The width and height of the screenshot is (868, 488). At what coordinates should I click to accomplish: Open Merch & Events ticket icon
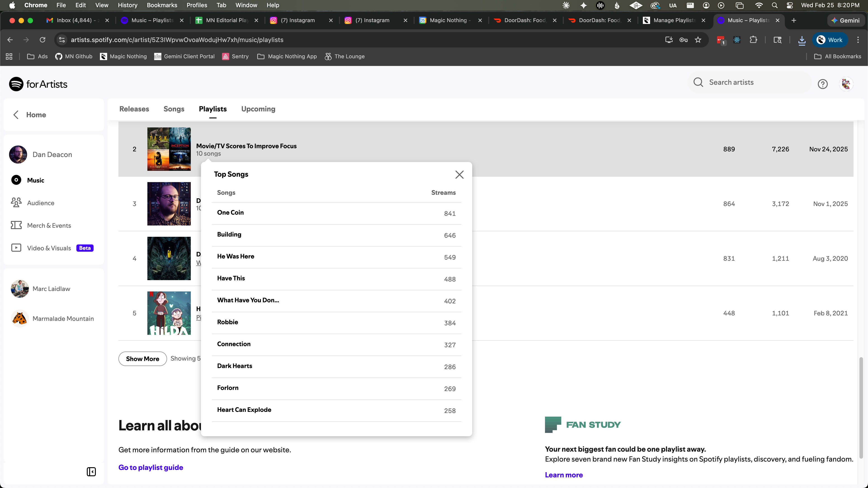click(16, 225)
